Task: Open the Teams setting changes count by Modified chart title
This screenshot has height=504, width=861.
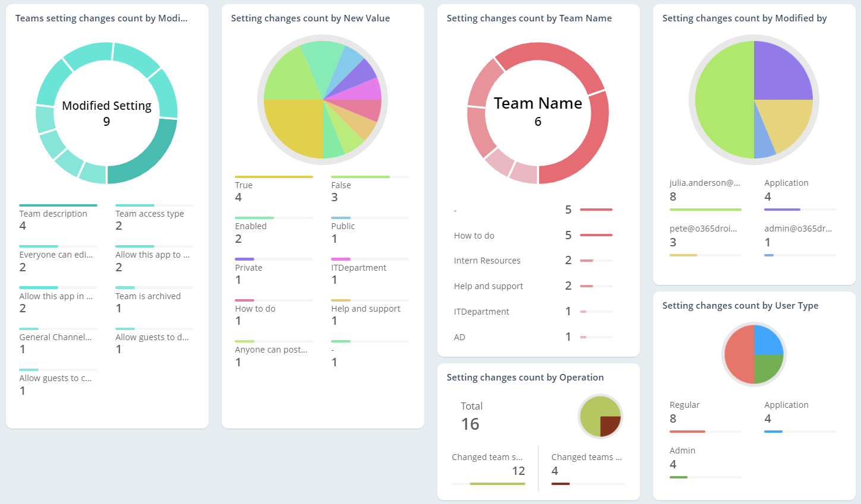Action: tap(101, 18)
